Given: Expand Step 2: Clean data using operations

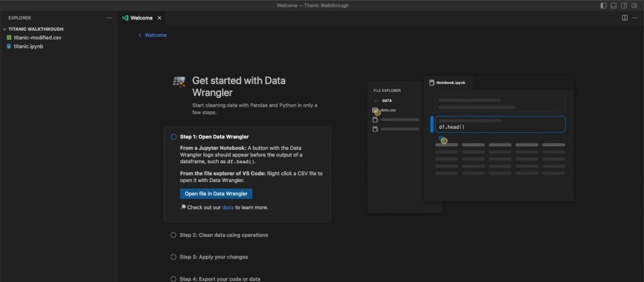Looking at the screenshot, I should coord(224,235).
